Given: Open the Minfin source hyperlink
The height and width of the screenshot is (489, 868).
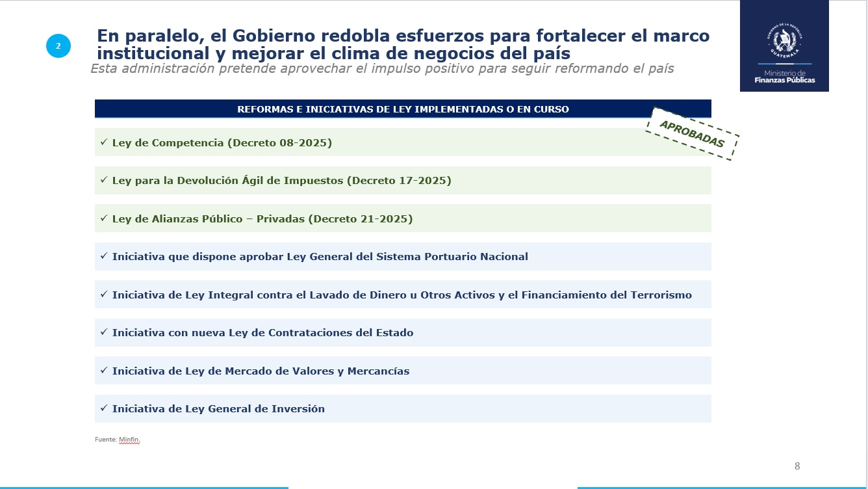Looking at the screenshot, I should (128, 440).
